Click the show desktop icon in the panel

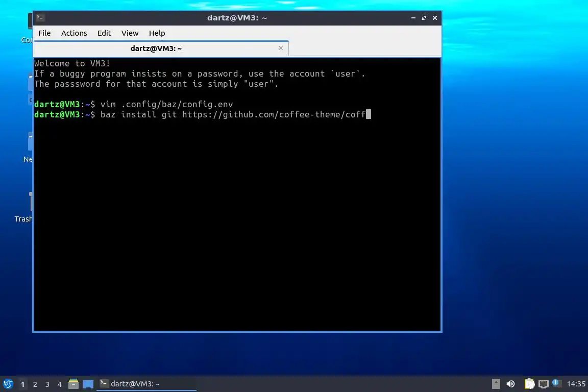click(x=88, y=384)
